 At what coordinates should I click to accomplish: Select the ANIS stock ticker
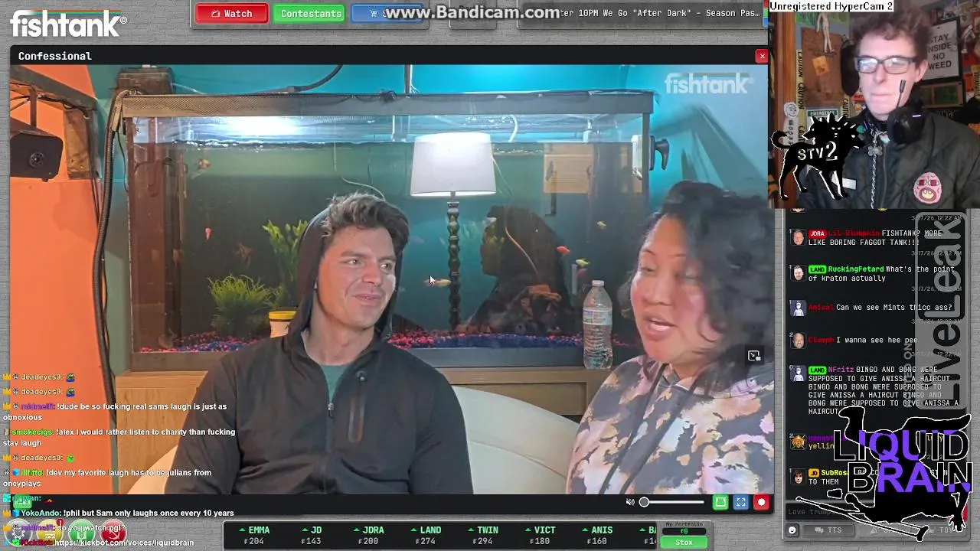click(597, 535)
